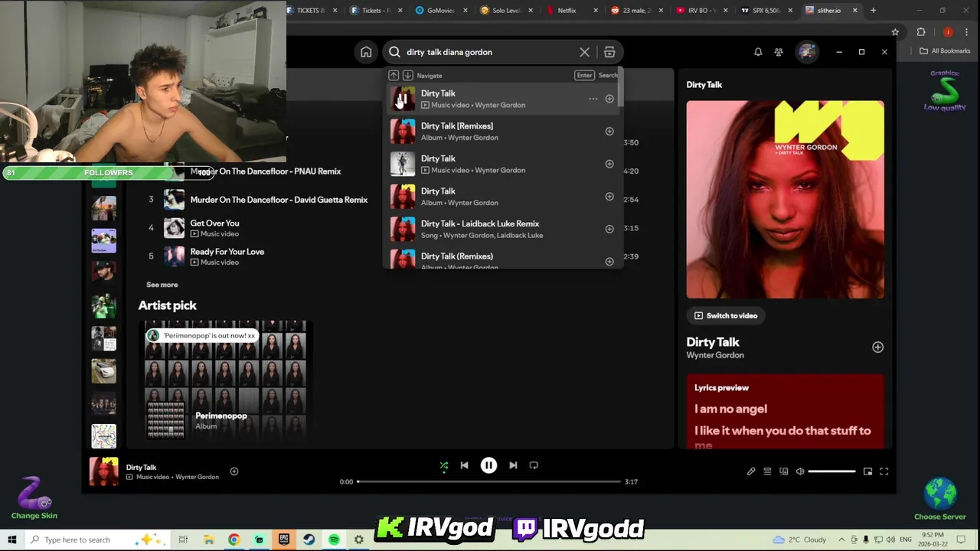The height and width of the screenshot is (551, 980).
Task: Click Switch to video button
Action: point(725,315)
